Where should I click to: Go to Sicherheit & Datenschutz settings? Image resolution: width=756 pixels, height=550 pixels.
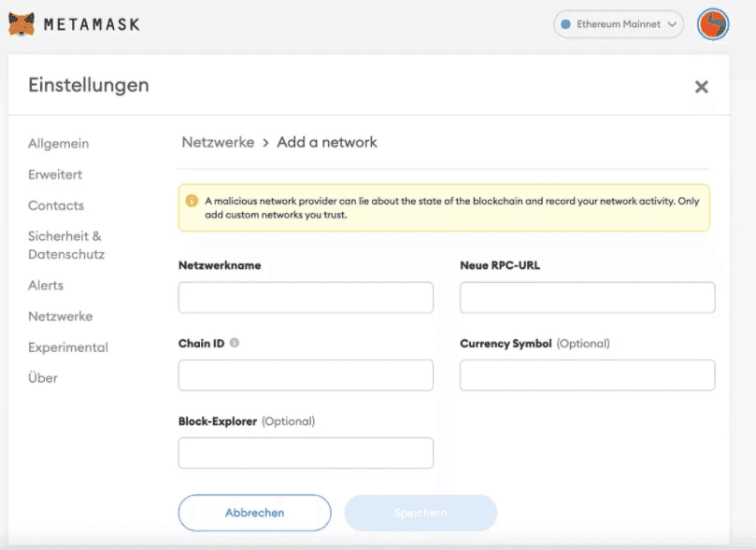pos(65,245)
